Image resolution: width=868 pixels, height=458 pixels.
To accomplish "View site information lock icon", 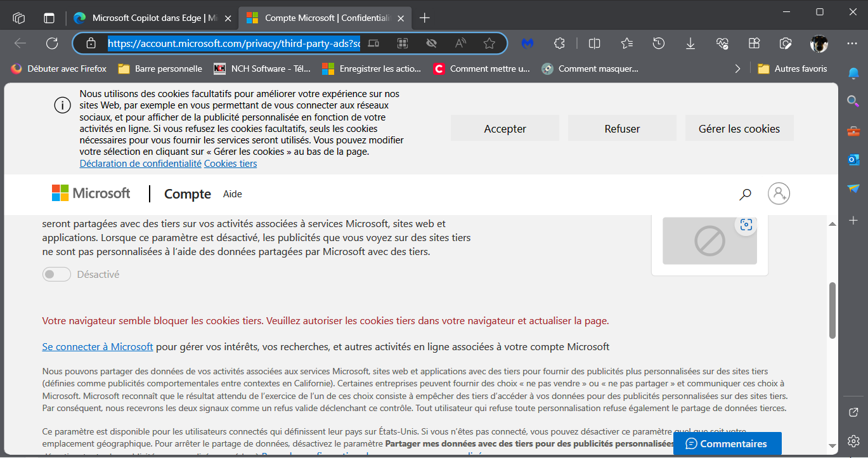I will [x=91, y=43].
